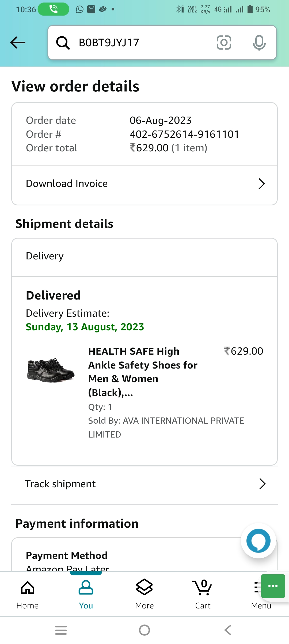Viewport: 289px width, 644px height.
Task: Tap the green floating more-options button
Action: click(273, 586)
